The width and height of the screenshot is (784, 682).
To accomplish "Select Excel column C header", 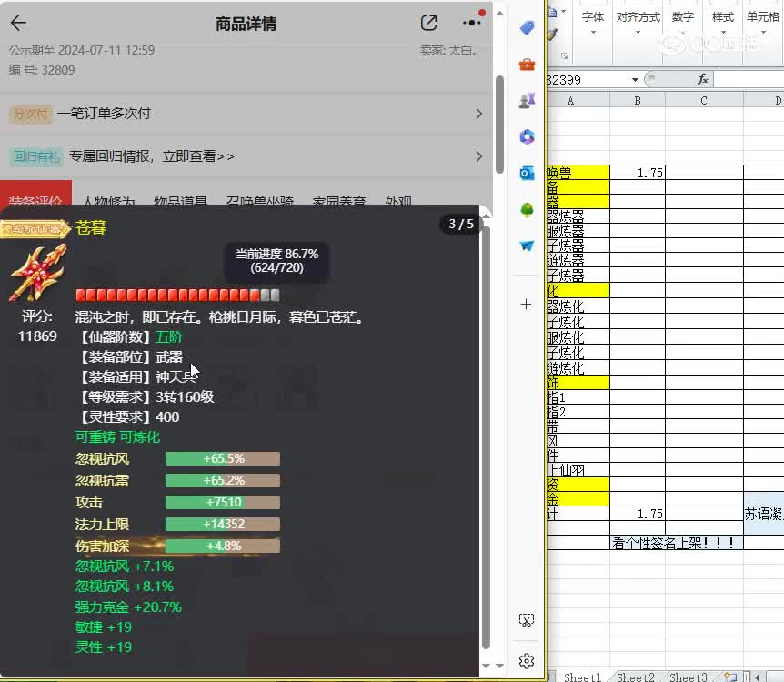I will pyautogui.click(x=704, y=101).
